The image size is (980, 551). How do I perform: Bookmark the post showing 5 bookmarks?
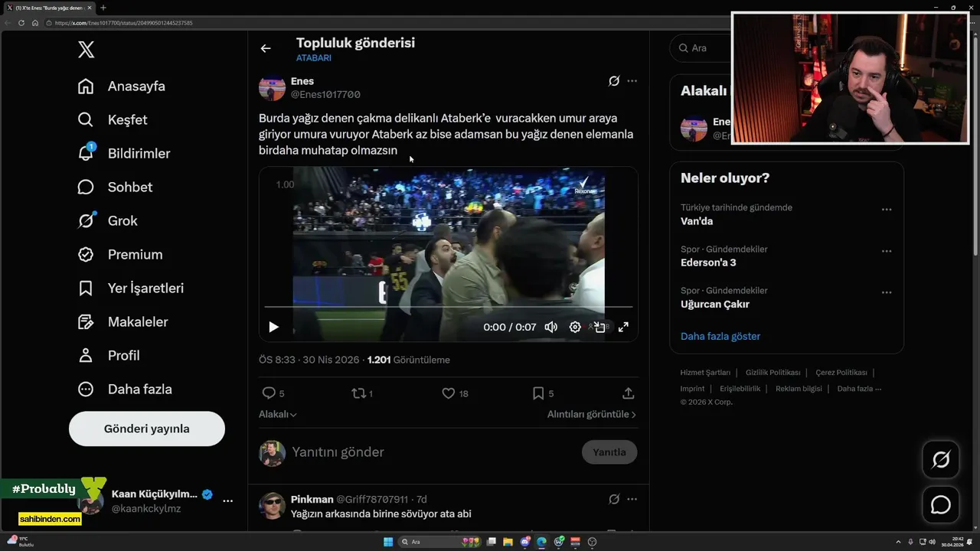543,393
